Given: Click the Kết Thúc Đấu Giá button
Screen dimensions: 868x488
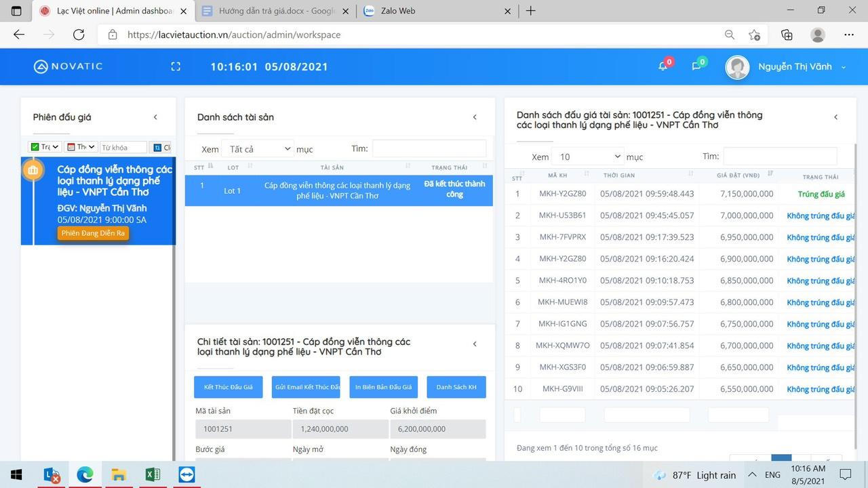Looking at the screenshot, I should pos(228,387).
